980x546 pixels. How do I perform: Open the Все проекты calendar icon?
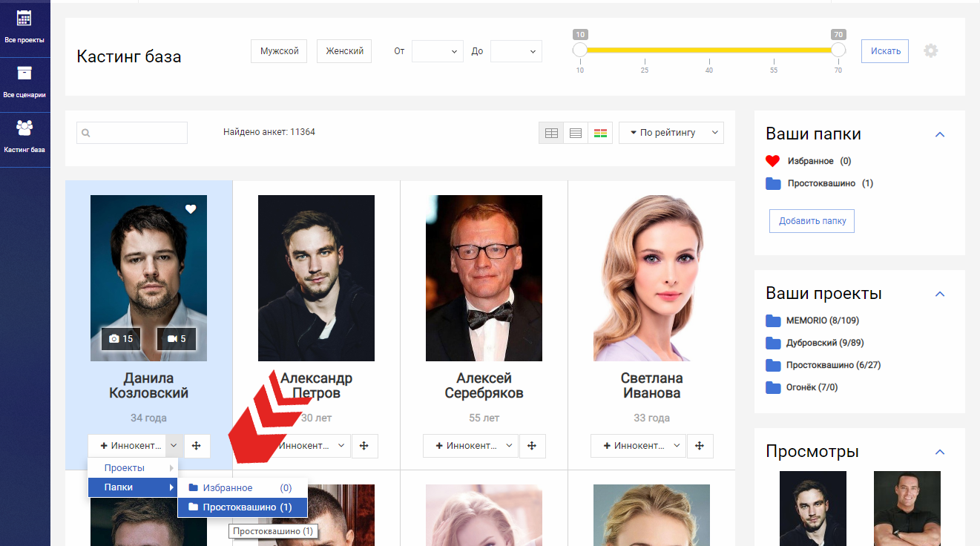[x=24, y=19]
